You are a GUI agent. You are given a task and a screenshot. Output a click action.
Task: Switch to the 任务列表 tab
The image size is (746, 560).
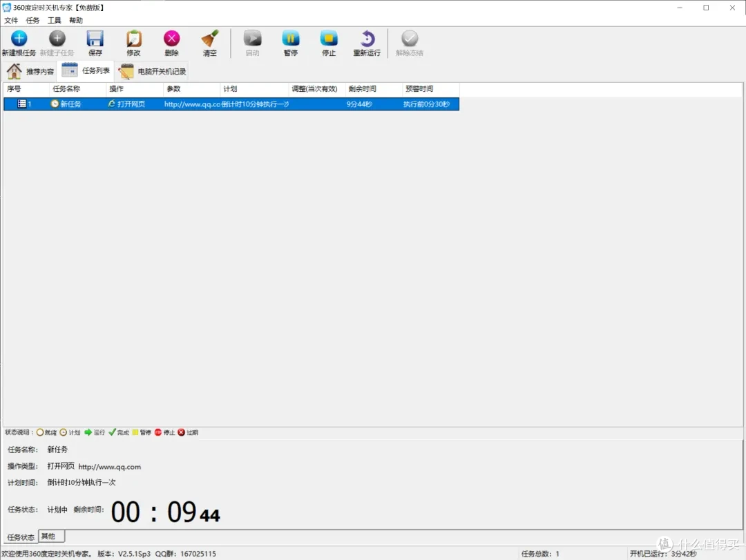point(86,71)
